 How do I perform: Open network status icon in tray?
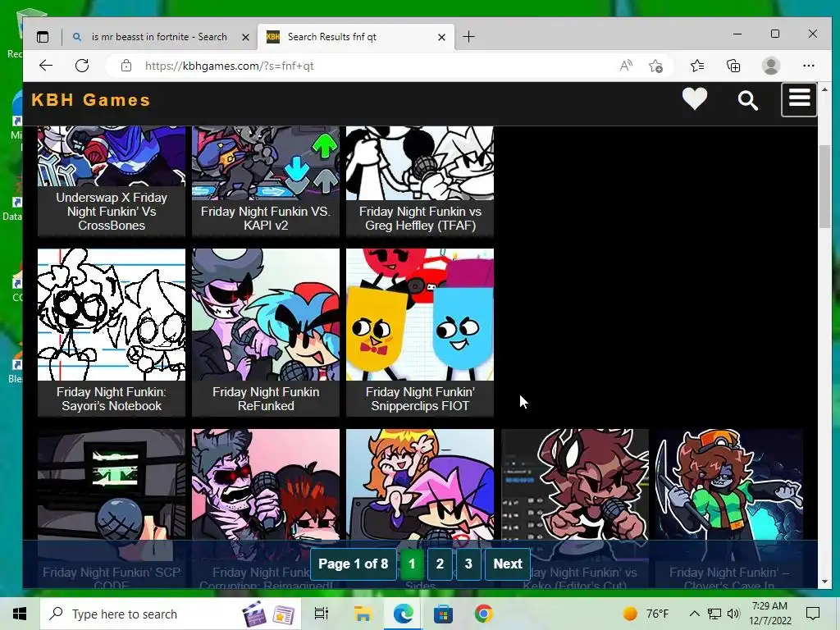tap(714, 614)
